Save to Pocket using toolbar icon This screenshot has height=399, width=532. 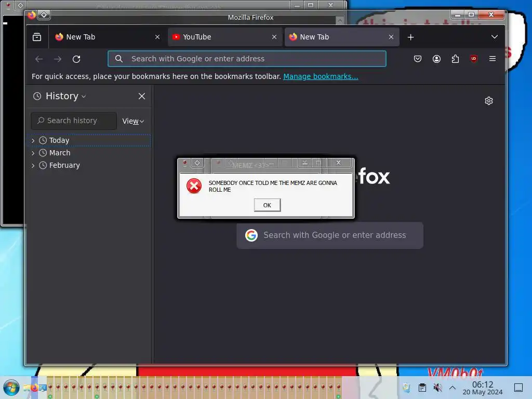[x=418, y=59]
